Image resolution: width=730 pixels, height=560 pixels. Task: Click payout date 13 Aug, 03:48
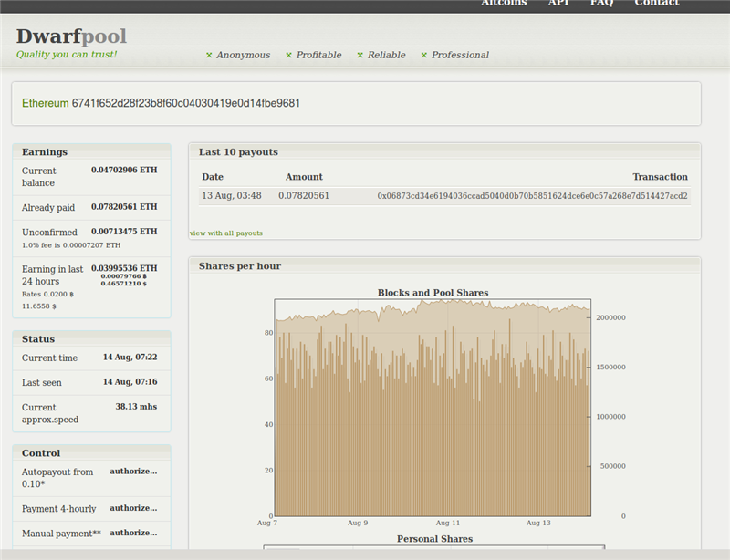(232, 195)
